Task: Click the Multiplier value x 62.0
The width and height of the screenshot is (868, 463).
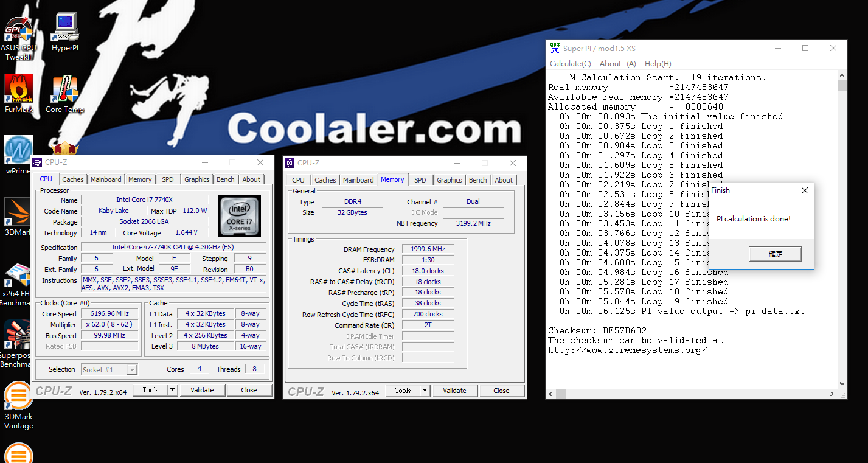Action: pyautogui.click(x=109, y=325)
